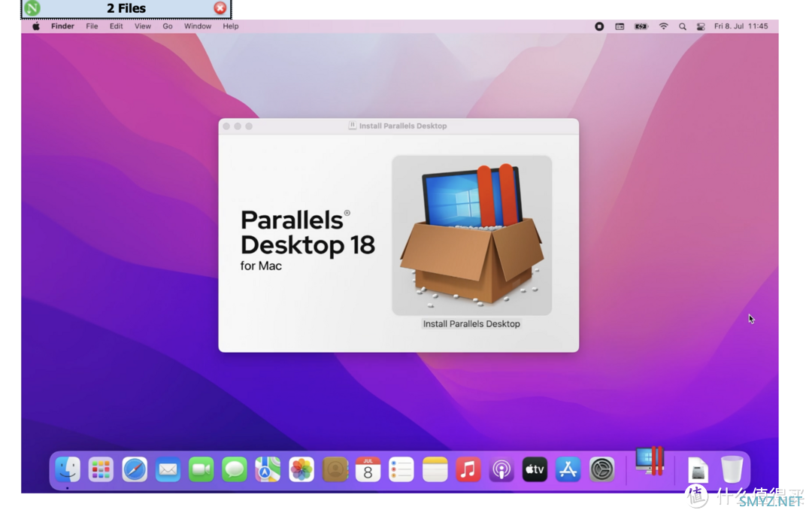Click the screen recording stop icon
The height and width of the screenshot is (516, 812).
(599, 26)
